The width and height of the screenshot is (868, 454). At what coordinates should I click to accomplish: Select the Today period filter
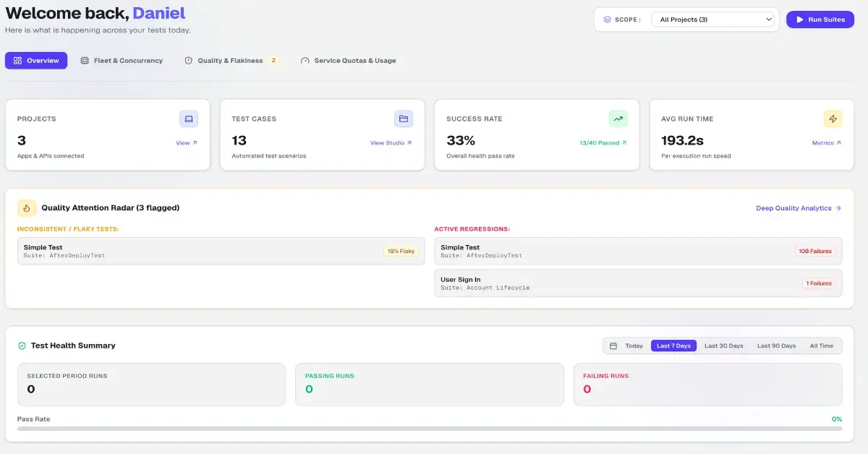tap(634, 346)
